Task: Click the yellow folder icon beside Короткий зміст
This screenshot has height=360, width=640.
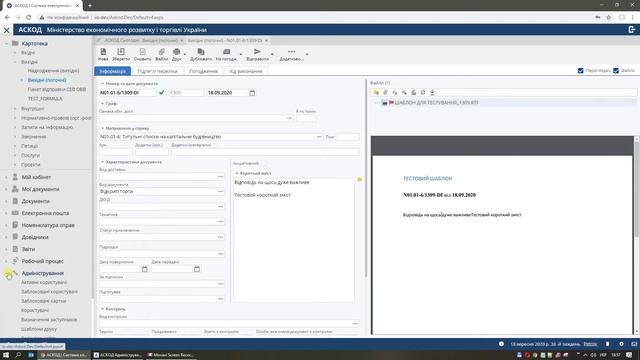Action: tap(360, 180)
